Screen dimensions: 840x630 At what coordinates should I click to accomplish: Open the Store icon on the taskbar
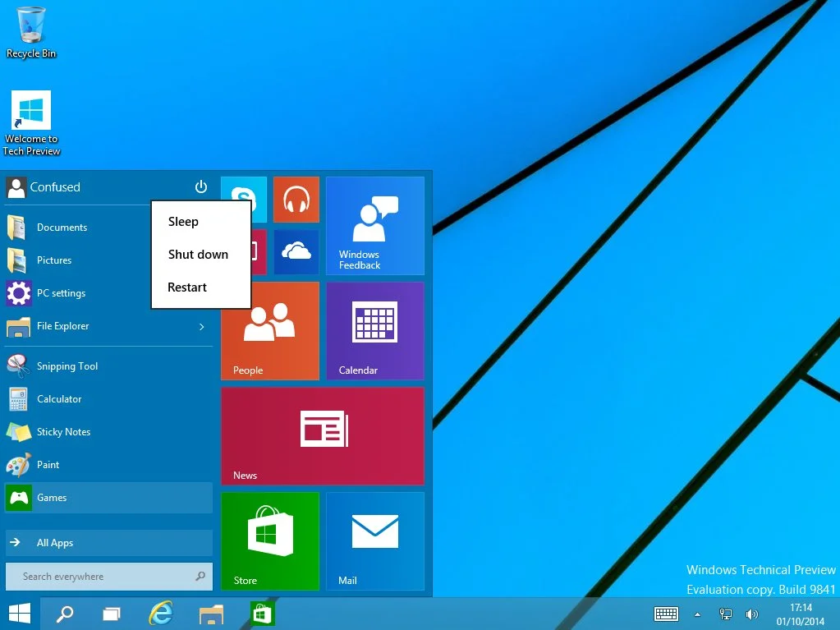[x=262, y=614]
